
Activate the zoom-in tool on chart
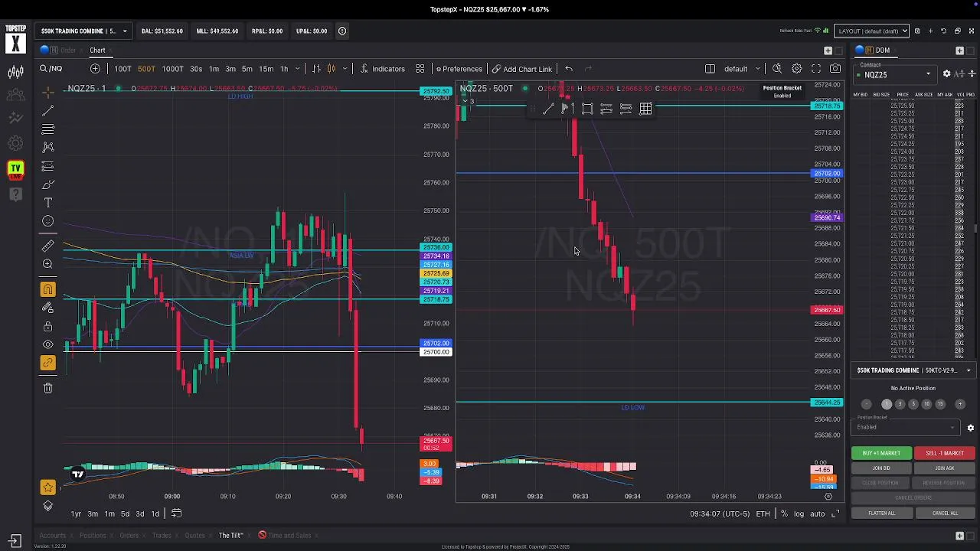click(x=47, y=264)
